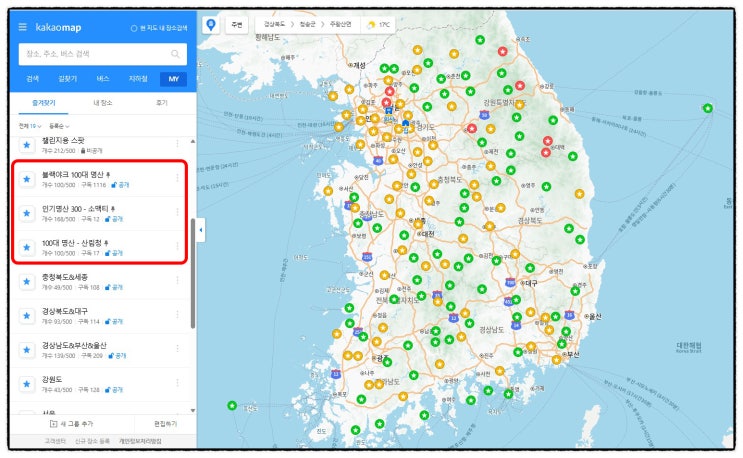Image resolution: width=743 pixels, height=458 pixels.
Task: Open the 등록순 sort dropdown
Action: (59, 126)
